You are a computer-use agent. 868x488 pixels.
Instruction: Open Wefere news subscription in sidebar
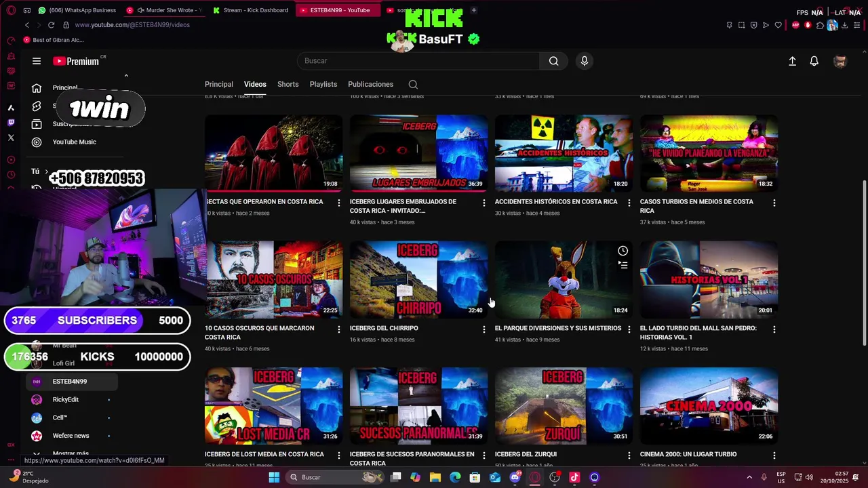tap(72, 436)
